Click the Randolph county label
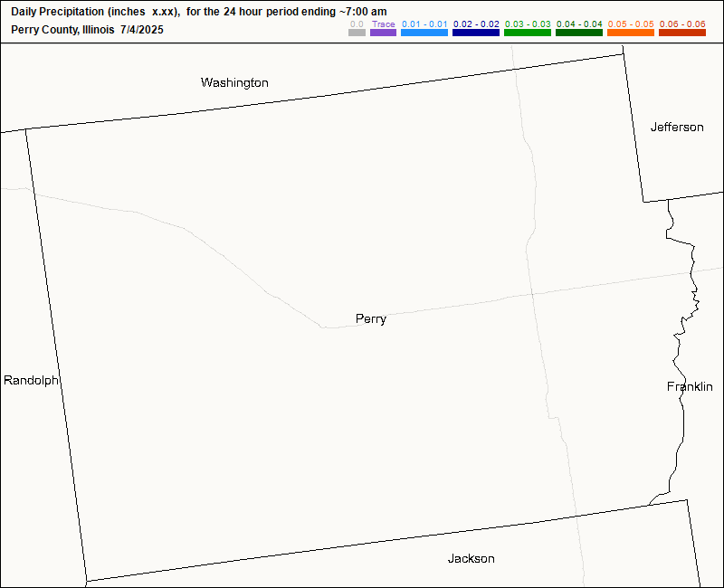Image resolution: width=724 pixels, height=588 pixels. coord(31,380)
